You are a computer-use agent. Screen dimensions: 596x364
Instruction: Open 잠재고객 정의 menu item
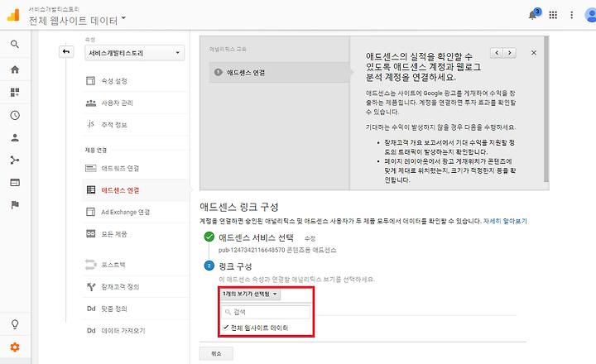coord(136,287)
